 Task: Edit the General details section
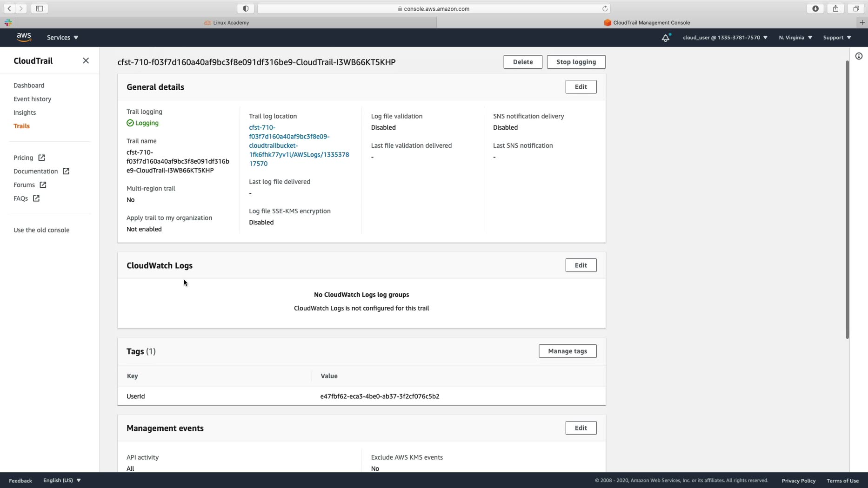(581, 87)
